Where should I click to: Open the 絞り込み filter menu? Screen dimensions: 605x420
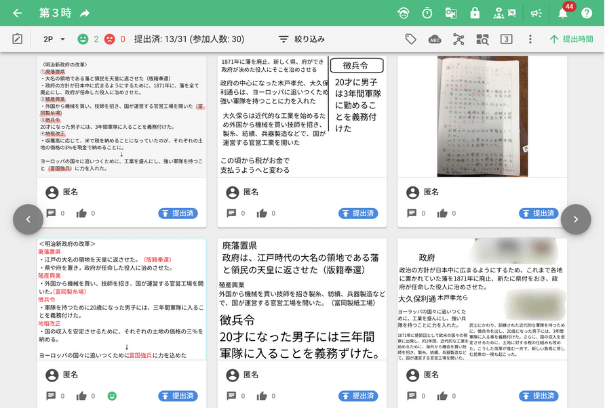point(301,39)
